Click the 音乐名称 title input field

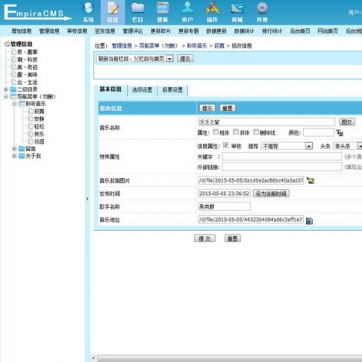[x=267, y=122]
